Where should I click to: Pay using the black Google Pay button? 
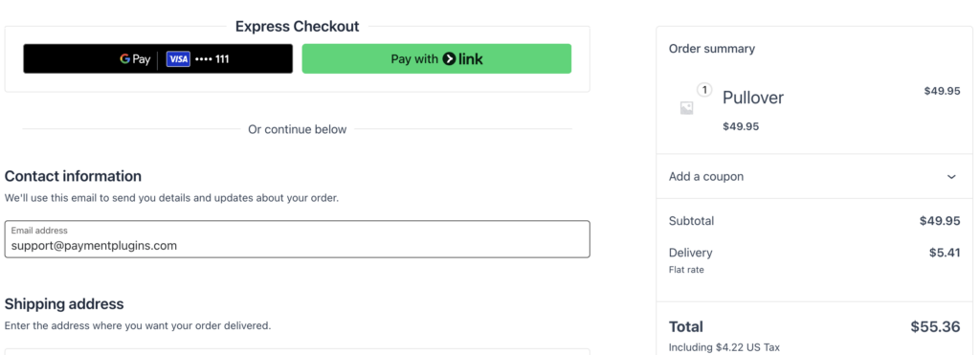pyautogui.click(x=158, y=58)
